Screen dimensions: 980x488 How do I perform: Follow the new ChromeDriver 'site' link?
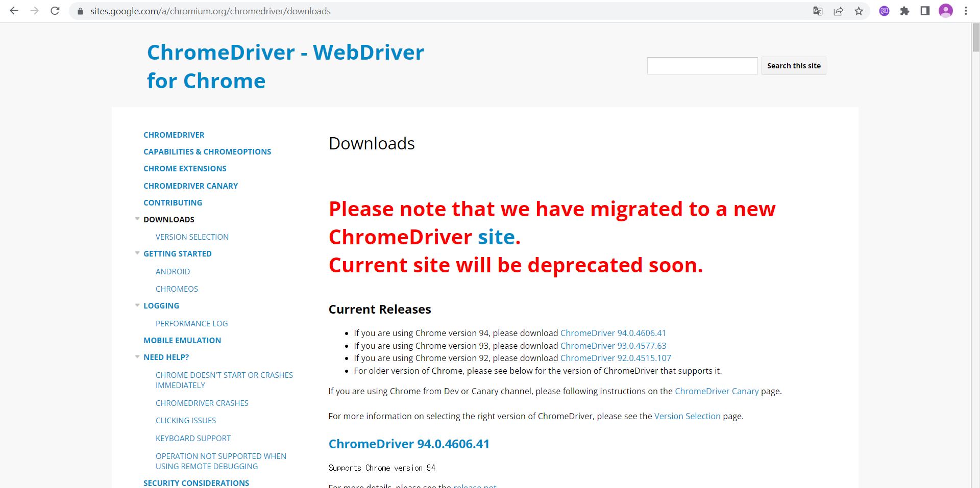[496, 237]
